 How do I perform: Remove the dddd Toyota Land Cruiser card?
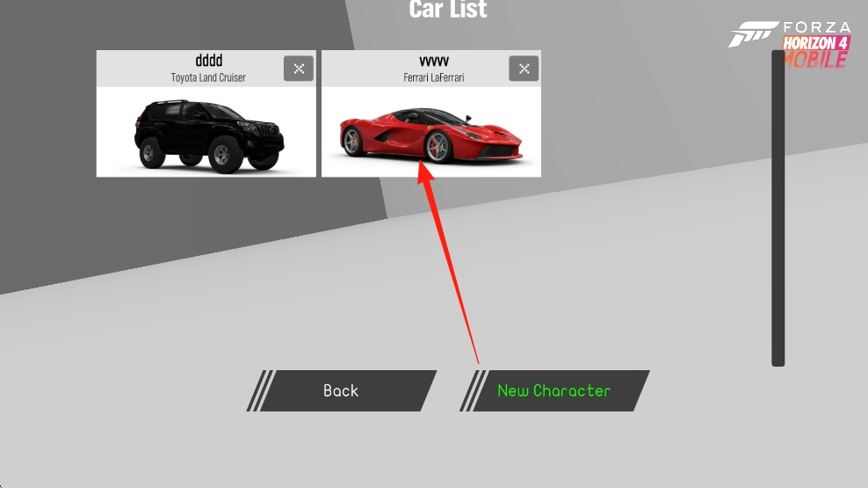299,69
